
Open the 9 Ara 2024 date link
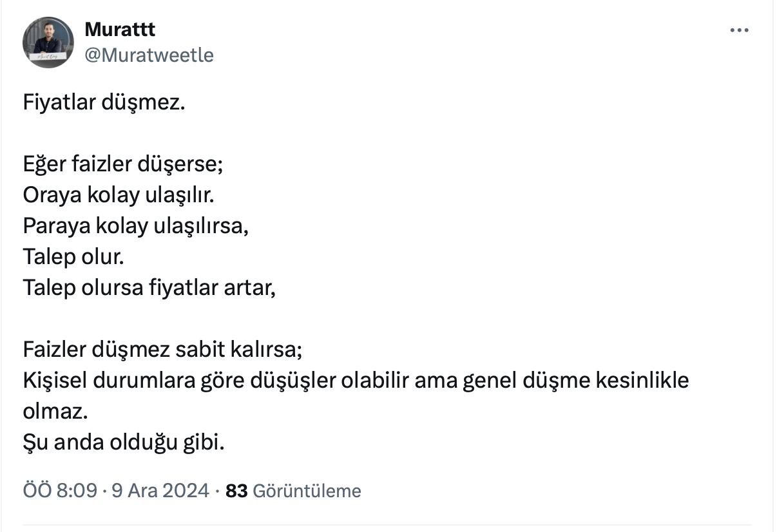(x=160, y=491)
